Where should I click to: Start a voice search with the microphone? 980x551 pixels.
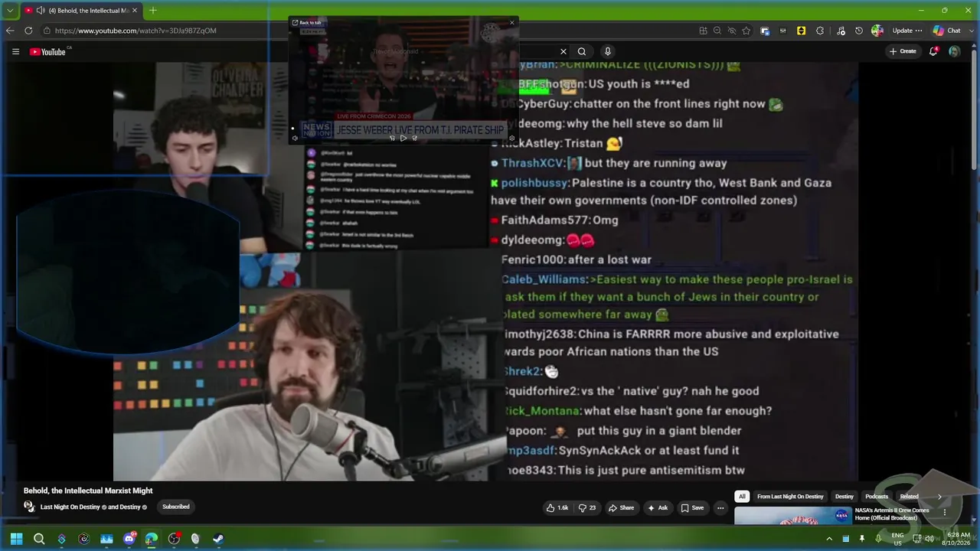(608, 51)
